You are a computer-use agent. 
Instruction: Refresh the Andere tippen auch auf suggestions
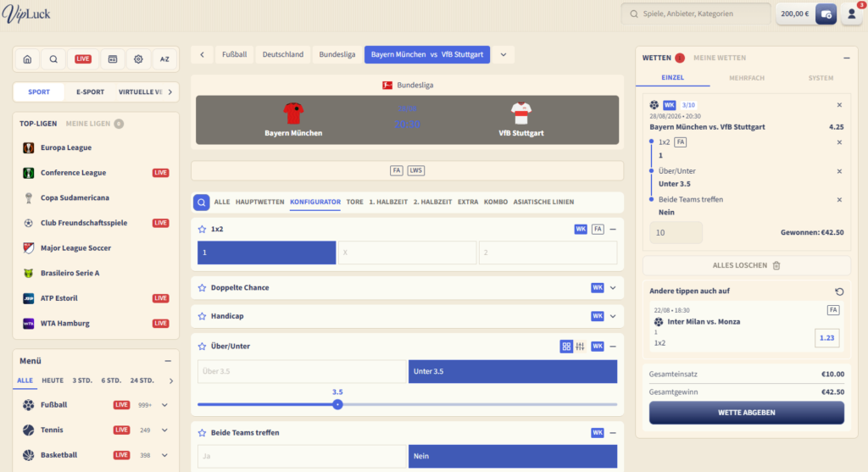coord(839,292)
